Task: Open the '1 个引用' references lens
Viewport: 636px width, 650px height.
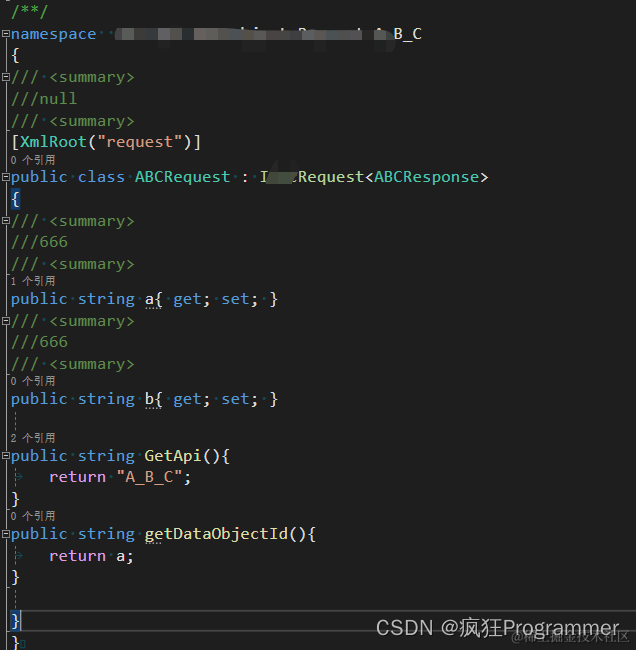Action: click(x=33, y=281)
